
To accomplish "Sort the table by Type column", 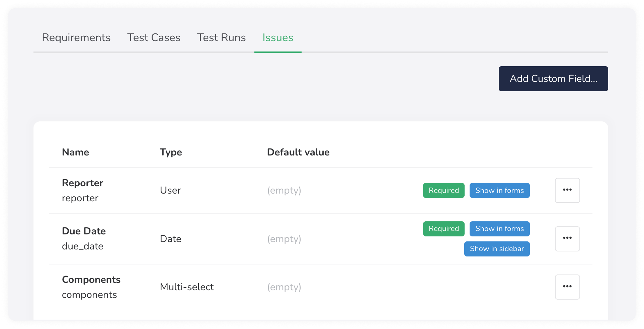I will [171, 152].
